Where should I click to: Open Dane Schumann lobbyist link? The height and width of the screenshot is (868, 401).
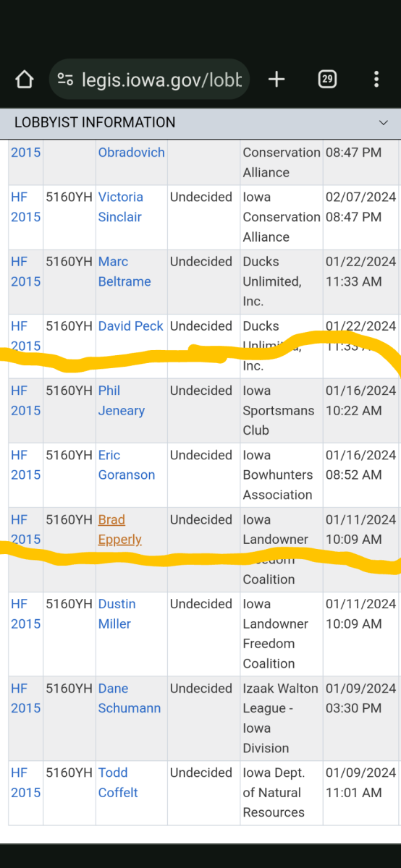(x=130, y=699)
